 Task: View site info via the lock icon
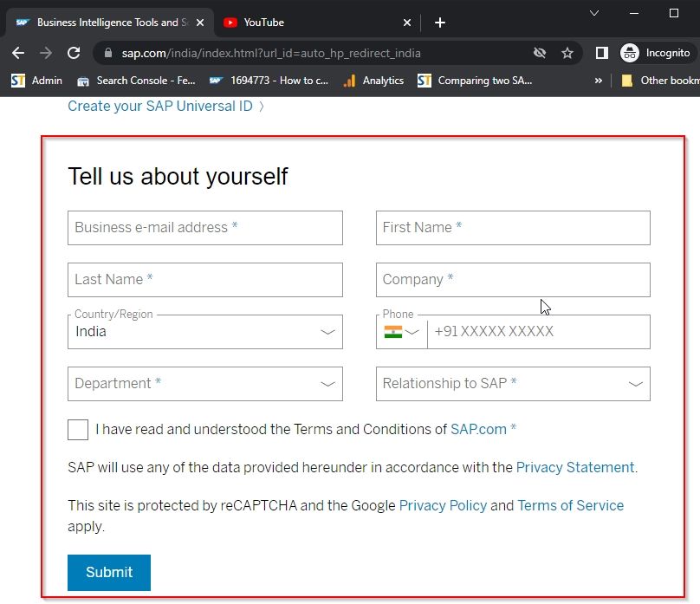point(108,53)
